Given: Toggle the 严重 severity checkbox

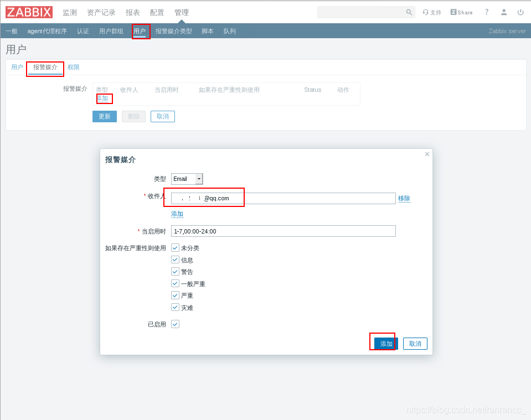Looking at the screenshot, I should (175, 295).
